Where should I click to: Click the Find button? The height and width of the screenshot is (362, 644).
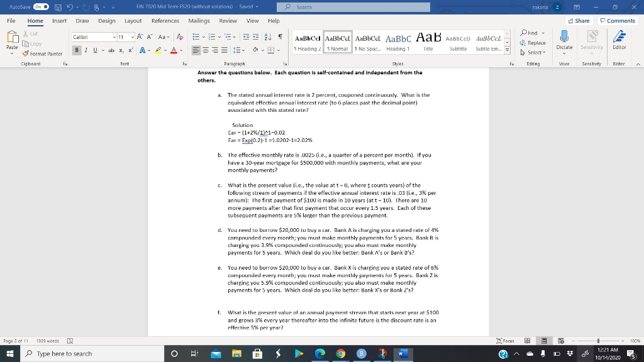pos(530,33)
